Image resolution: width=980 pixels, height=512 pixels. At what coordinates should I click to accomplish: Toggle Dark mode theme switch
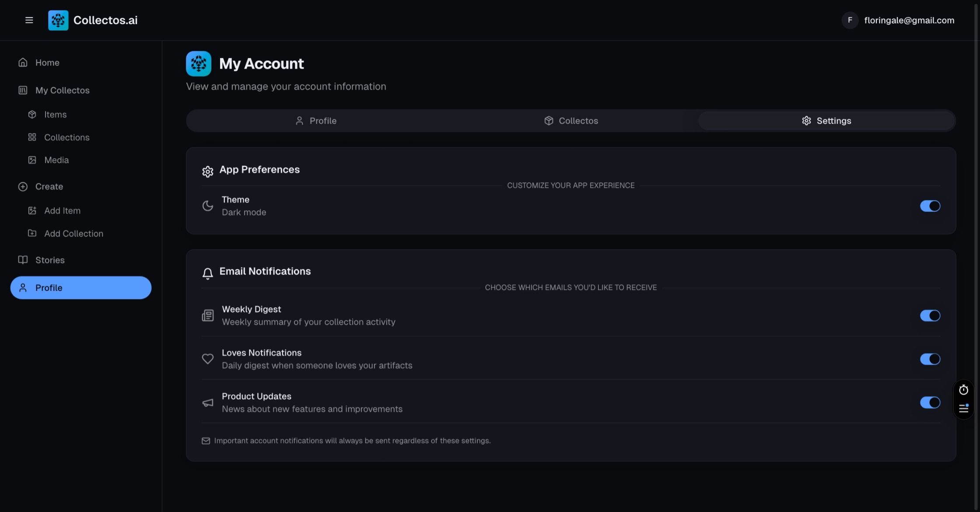(x=930, y=206)
